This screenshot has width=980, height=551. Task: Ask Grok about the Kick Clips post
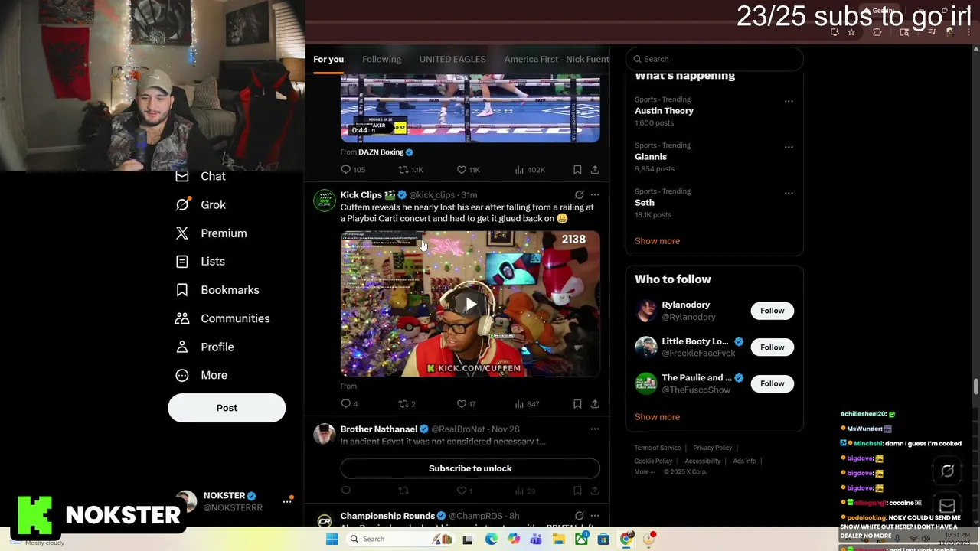click(579, 195)
